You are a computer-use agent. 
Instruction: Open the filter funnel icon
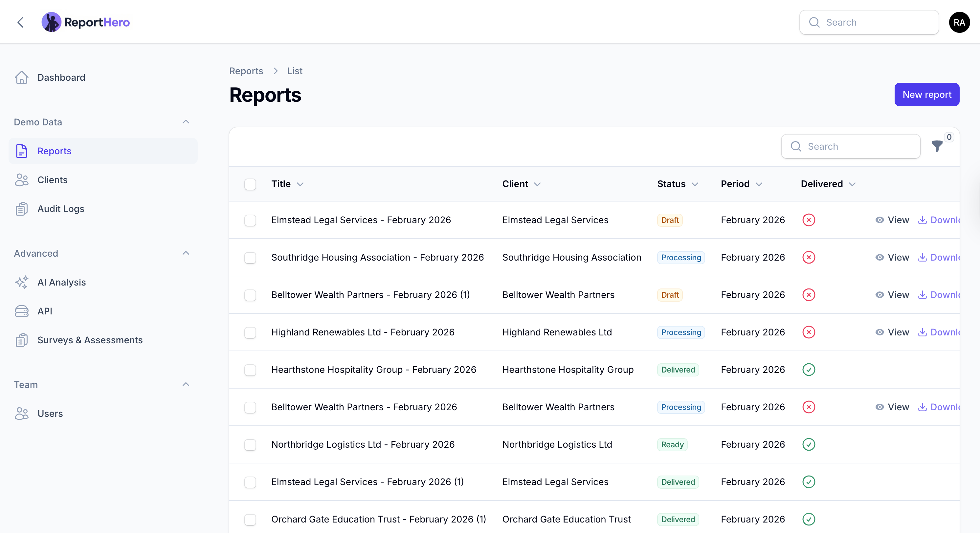point(937,146)
